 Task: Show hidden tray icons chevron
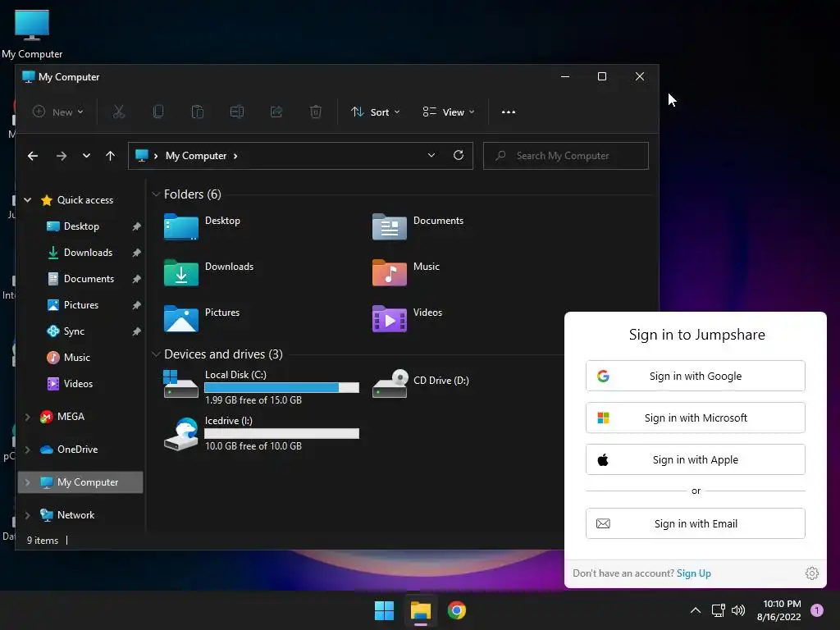(696, 610)
